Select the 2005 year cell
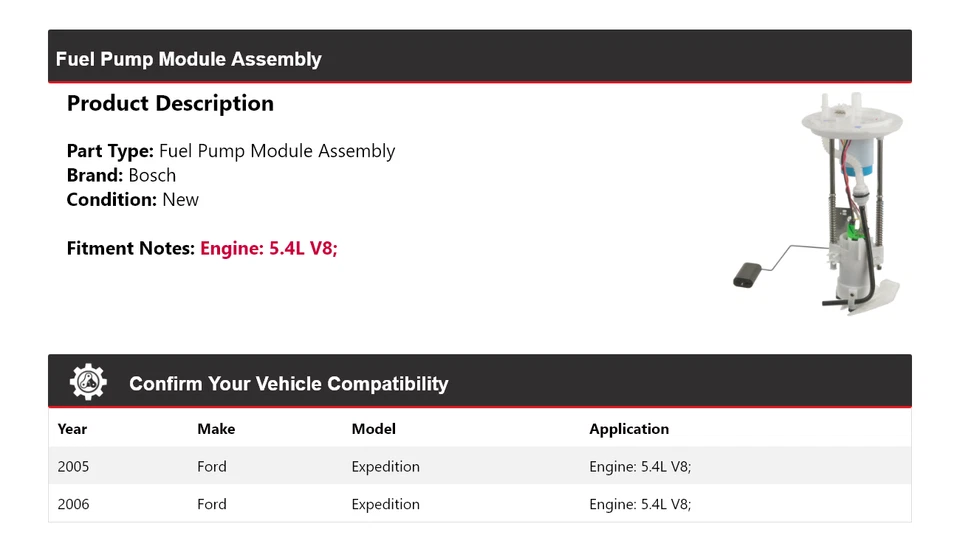 73,467
